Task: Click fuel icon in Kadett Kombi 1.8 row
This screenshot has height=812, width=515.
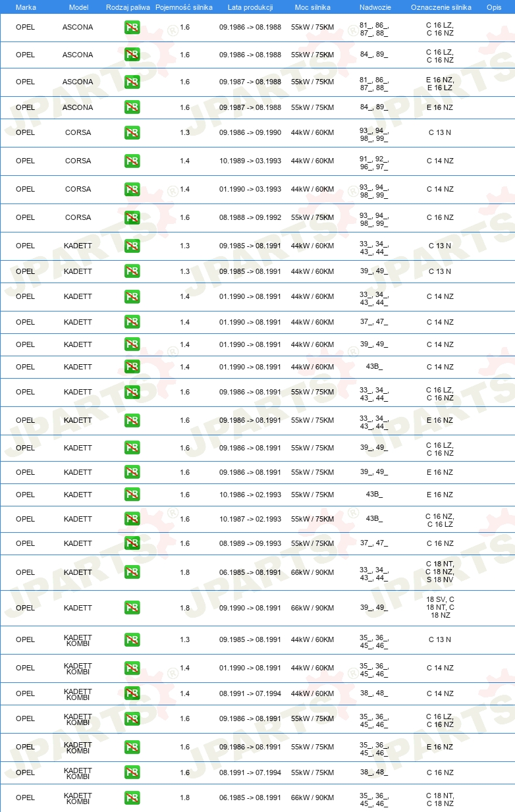Action: click(132, 798)
